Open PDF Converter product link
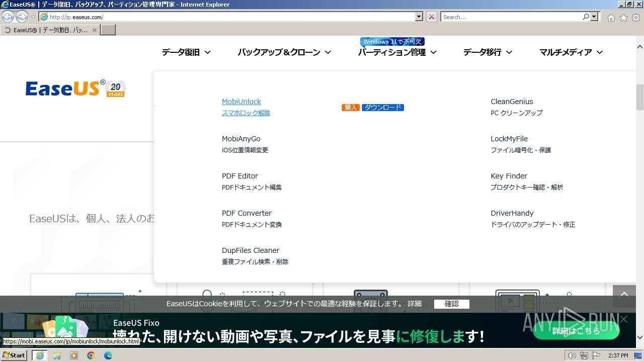Viewport: 644px width, 362px height. point(247,213)
